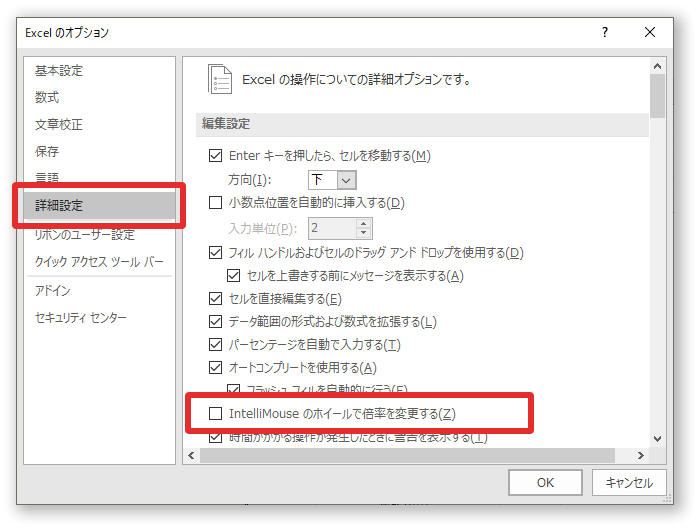Open リボンのユーザー設定 category
Screen dimensions: 700x530
coord(84,235)
